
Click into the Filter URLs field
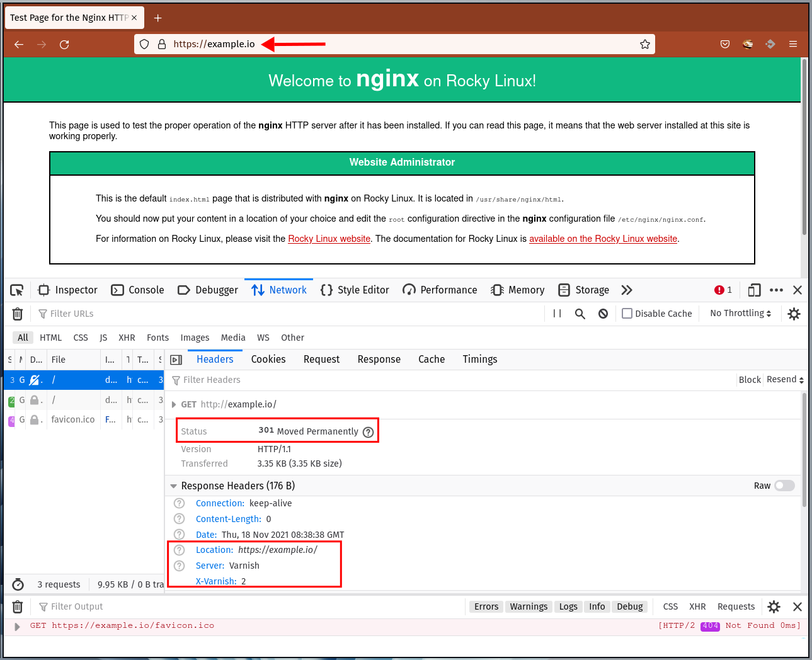point(290,314)
